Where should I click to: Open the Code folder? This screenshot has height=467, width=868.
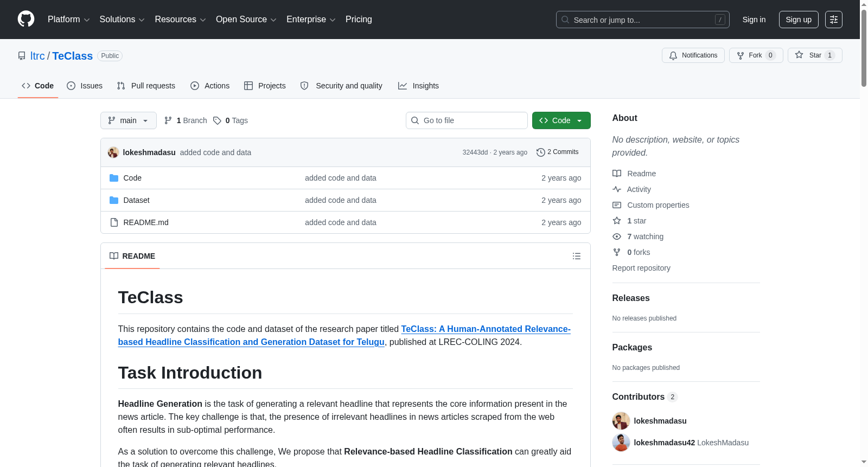coord(132,178)
